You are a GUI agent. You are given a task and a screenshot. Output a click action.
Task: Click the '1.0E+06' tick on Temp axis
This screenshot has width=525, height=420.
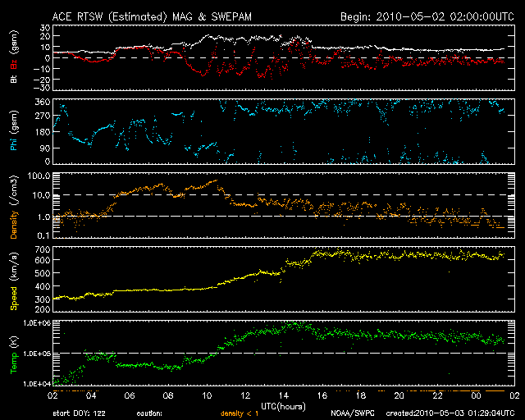click(36, 323)
